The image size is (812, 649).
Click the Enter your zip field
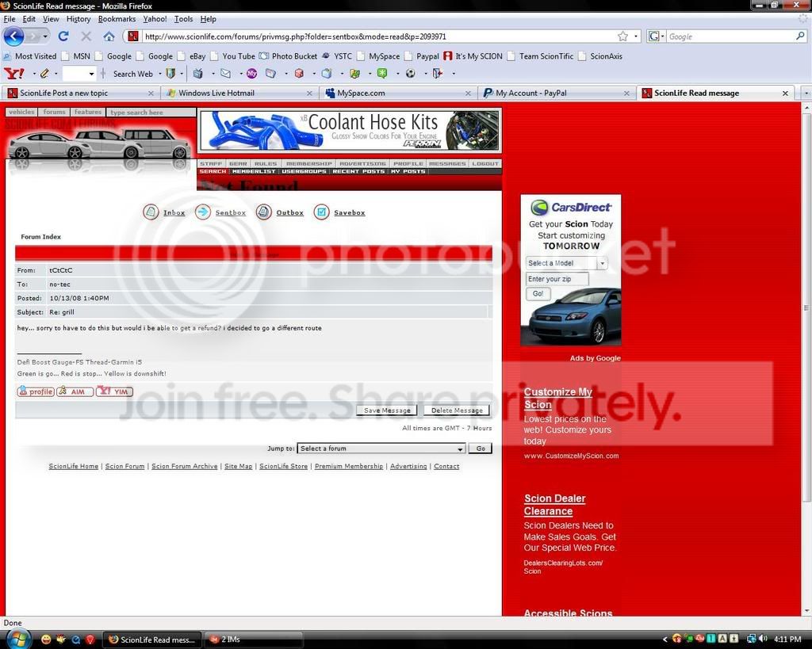(557, 279)
